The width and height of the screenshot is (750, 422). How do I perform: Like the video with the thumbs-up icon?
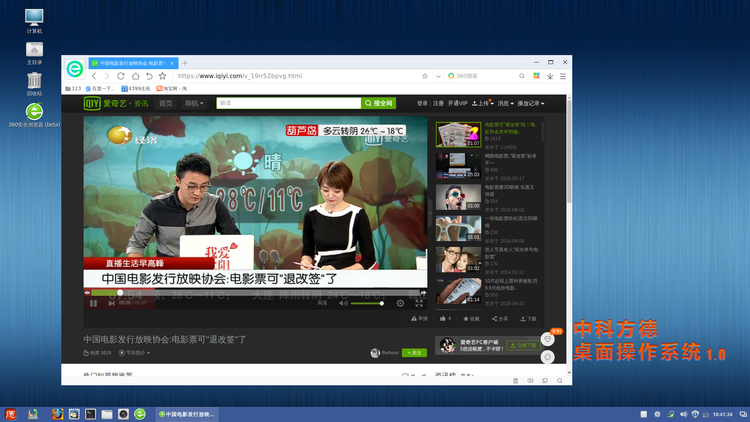point(445,319)
